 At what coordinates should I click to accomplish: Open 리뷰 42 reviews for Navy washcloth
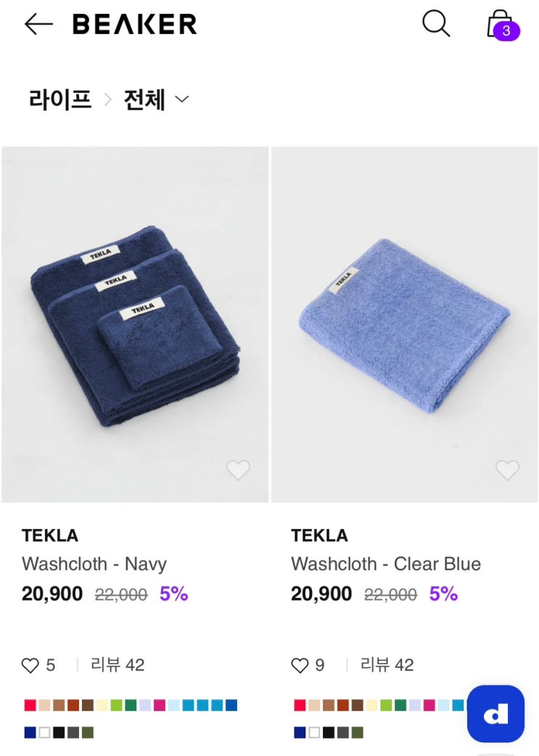pos(118,665)
